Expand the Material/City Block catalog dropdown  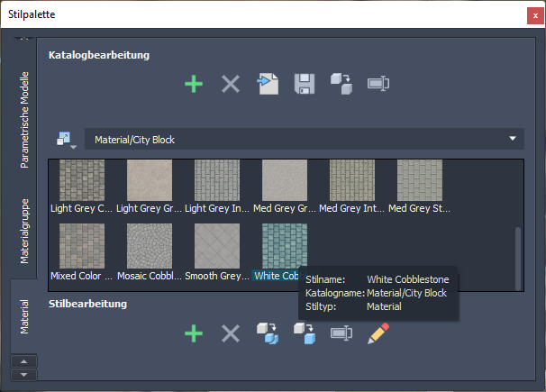pos(305,139)
